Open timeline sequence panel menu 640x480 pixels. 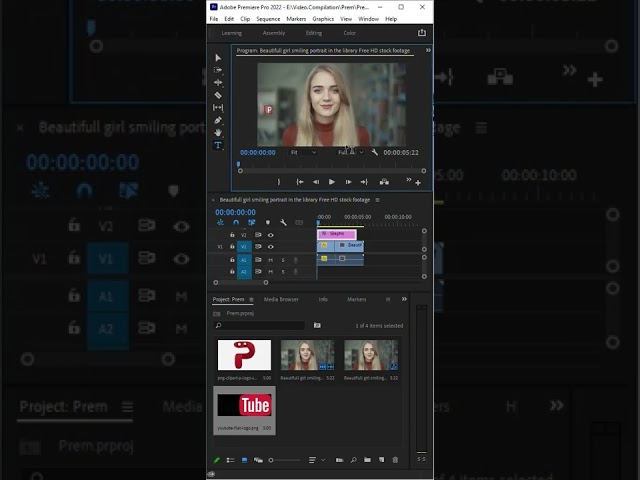tap(378, 200)
